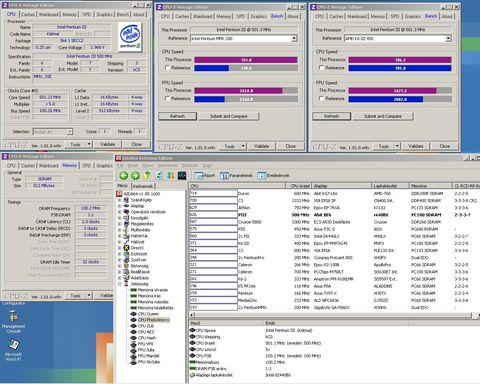Click the PIII 500 MHz Abit BE6 result row
Screen dimensions: 480x384
click(x=334, y=215)
